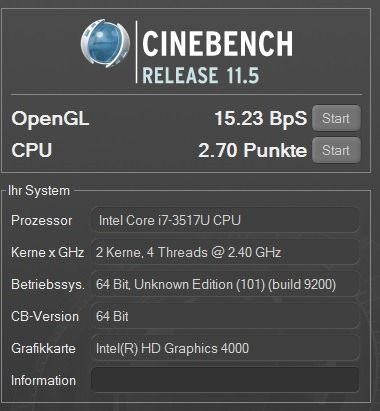Viewport: 380px width, 411px height.
Task: Click the CB-Version 64 Bit field
Action: [225, 316]
